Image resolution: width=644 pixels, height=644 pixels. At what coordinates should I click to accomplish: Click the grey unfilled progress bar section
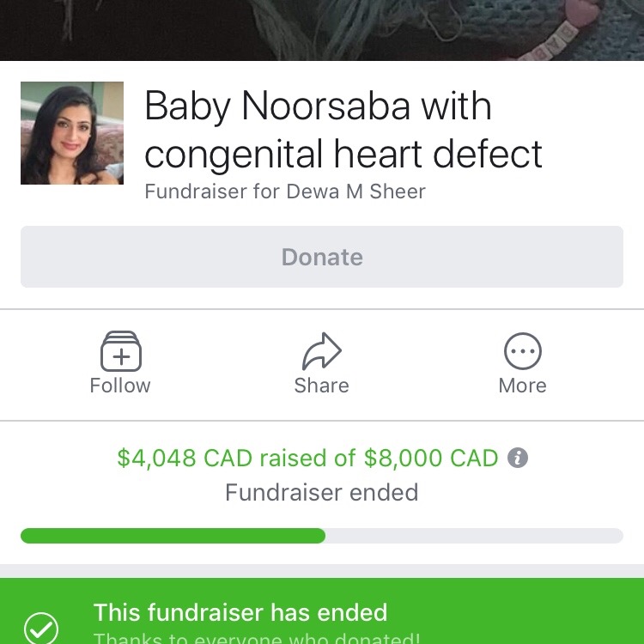pyautogui.click(x=472, y=536)
